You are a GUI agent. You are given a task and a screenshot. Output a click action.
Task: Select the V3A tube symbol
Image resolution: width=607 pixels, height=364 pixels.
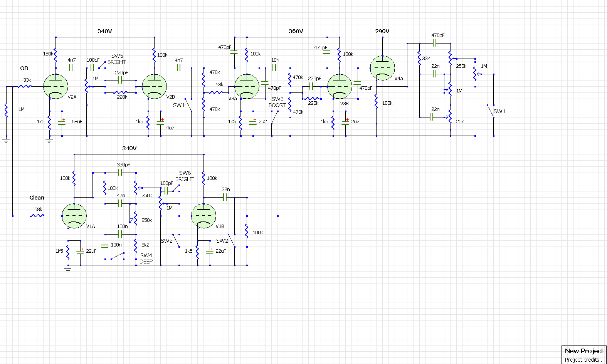tap(247, 87)
